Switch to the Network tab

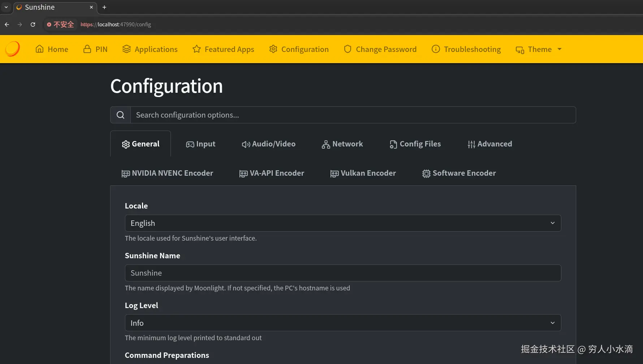(342, 144)
